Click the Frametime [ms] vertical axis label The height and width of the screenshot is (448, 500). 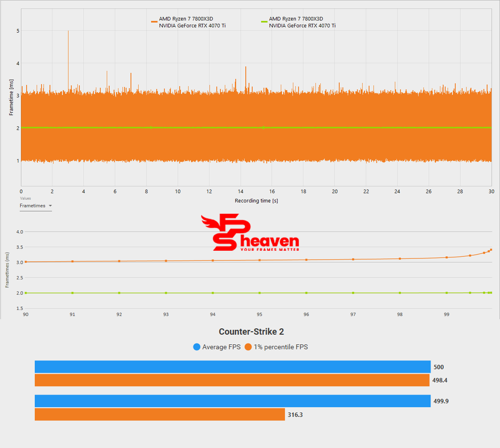click(x=11, y=97)
